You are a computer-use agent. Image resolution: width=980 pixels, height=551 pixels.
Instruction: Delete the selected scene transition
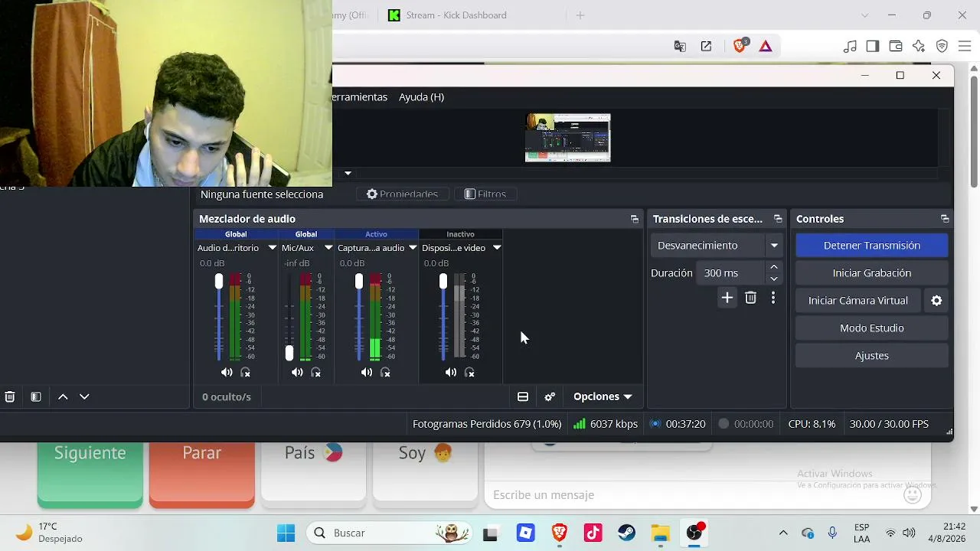pyautogui.click(x=750, y=298)
